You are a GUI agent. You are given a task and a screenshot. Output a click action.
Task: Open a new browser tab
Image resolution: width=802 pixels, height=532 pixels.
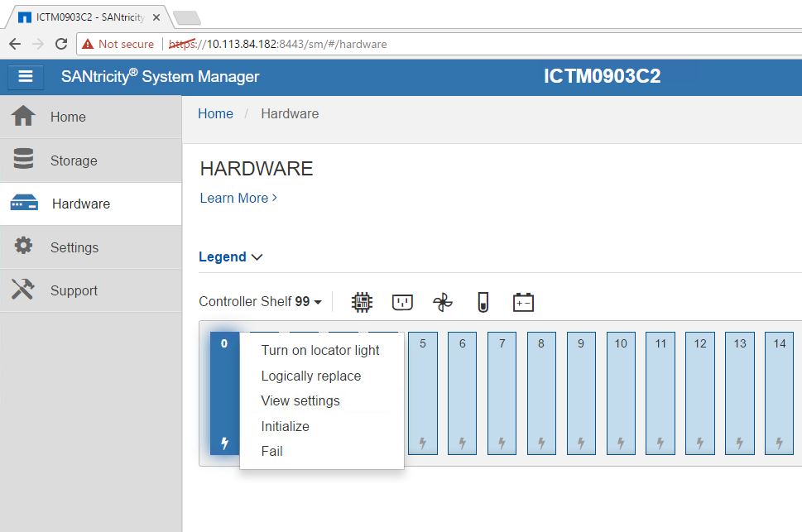(187, 18)
